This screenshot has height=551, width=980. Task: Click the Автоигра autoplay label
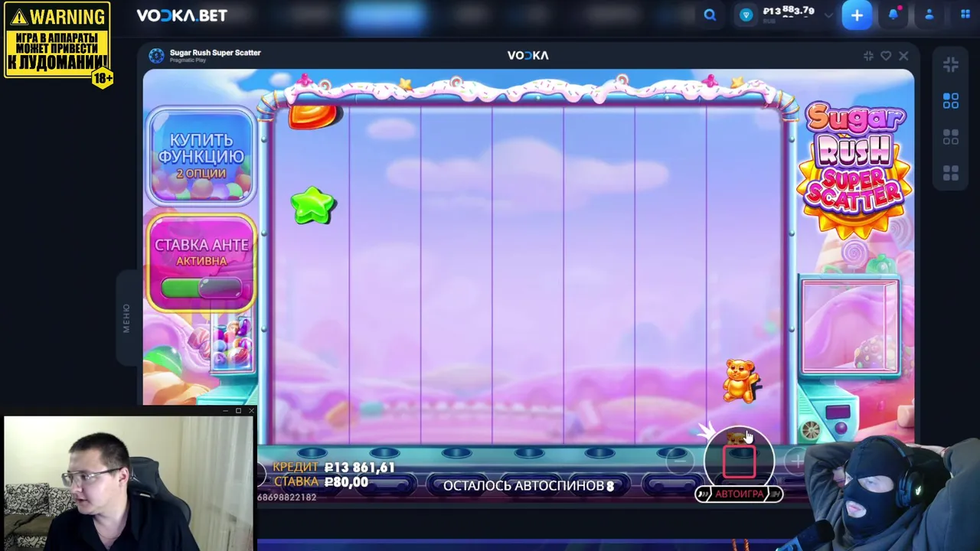[739, 494]
